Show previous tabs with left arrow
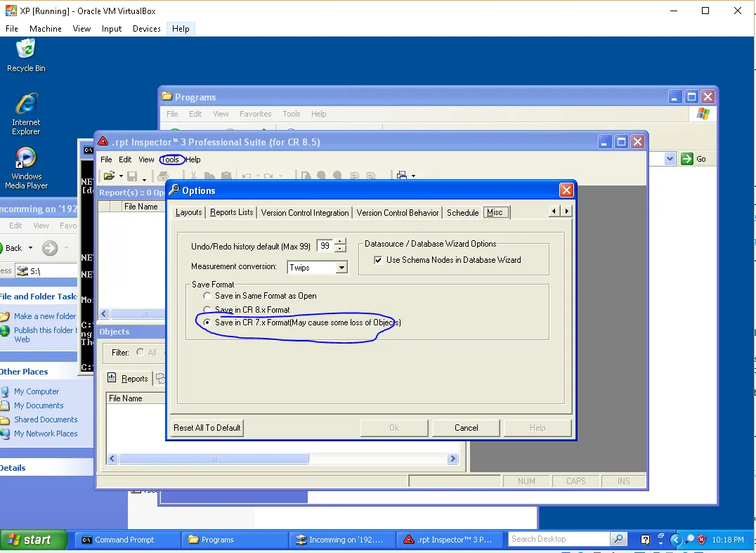This screenshot has width=756, height=553. coord(554,212)
